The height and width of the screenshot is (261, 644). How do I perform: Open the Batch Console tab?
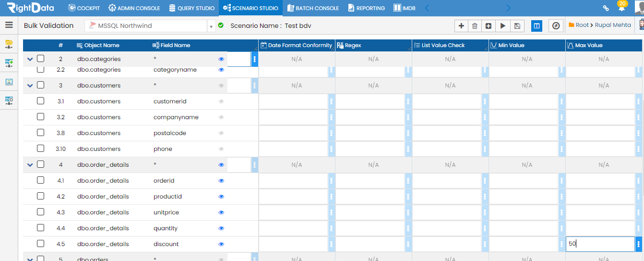pyautogui.click(x=313, y=8)
